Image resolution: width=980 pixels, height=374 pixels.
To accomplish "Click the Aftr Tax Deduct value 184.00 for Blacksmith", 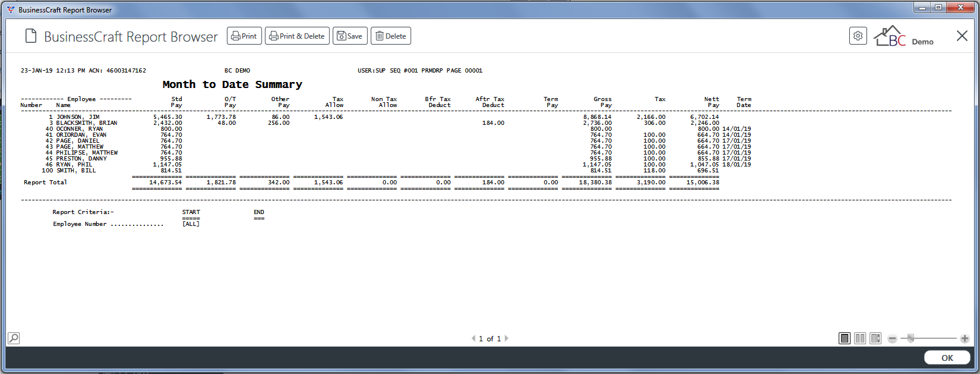I will [493, 123].
